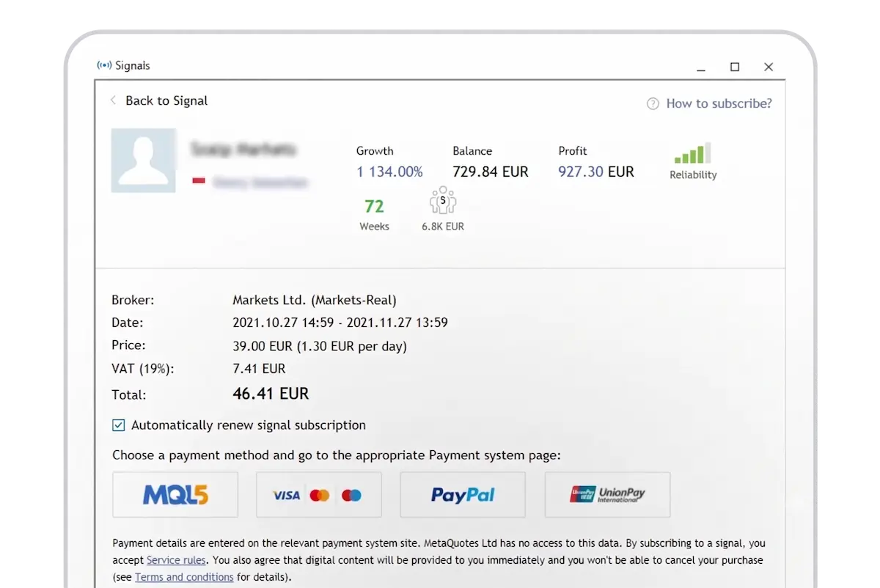Close the Signals window

coord(769,67)
